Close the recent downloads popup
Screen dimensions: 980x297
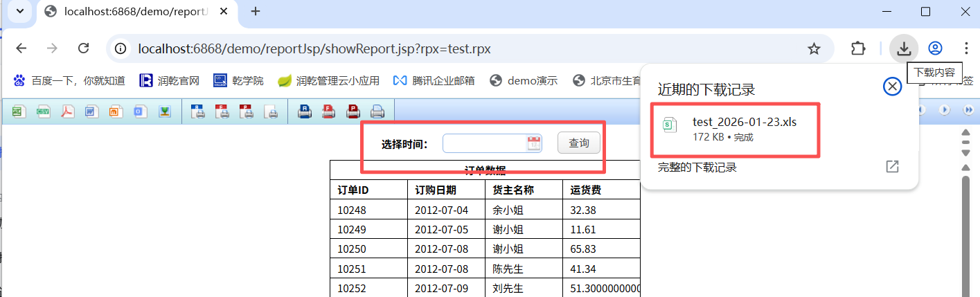893,87
